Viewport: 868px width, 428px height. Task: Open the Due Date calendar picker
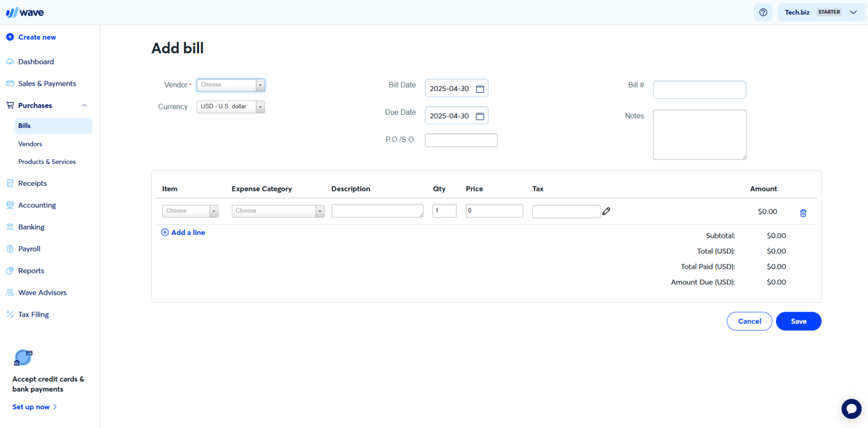pos(479,115)
